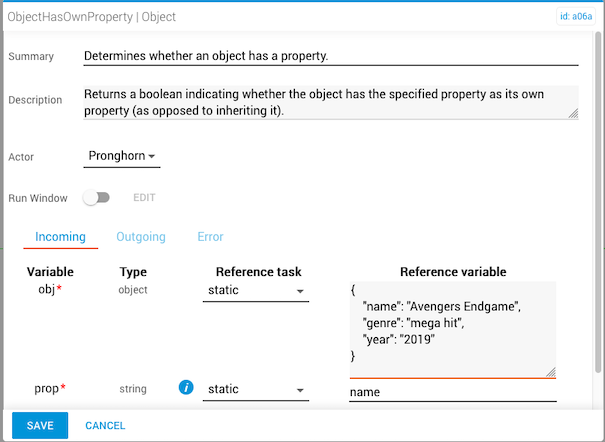The width and height of the screenshot is (605, 442).
Task: Click the Reference variable column header
Action: click(452, 272)
